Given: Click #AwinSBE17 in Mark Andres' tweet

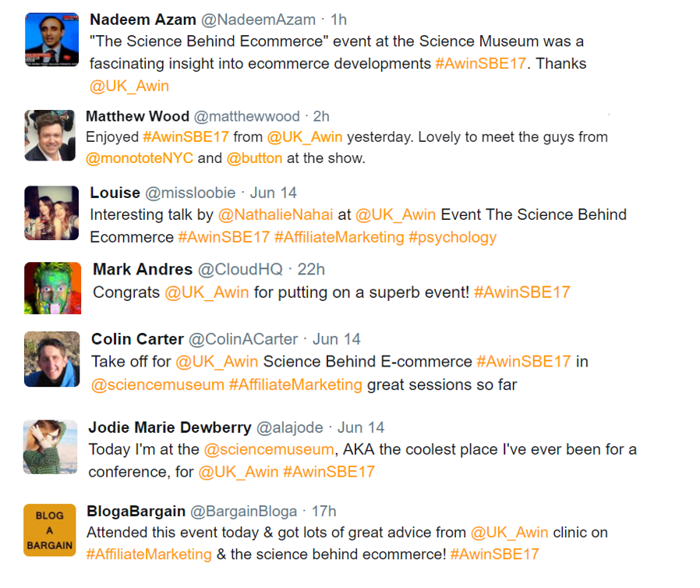Looking at the screenshot, I should click(521, 292).
